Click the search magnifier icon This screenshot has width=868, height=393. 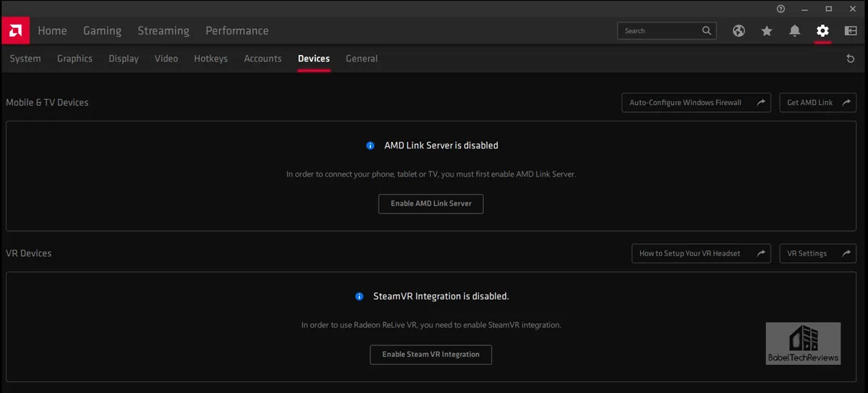point(707,31)
